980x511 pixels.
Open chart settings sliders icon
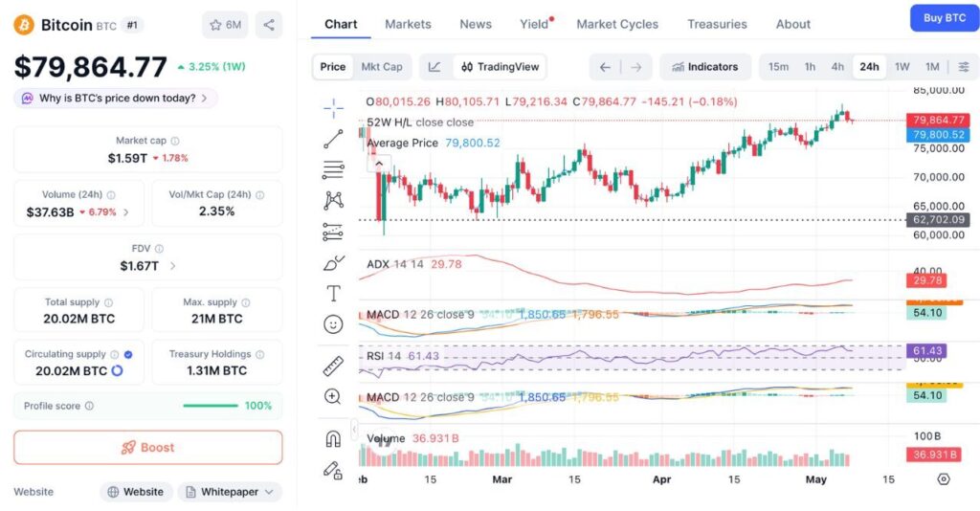[965, 67]
